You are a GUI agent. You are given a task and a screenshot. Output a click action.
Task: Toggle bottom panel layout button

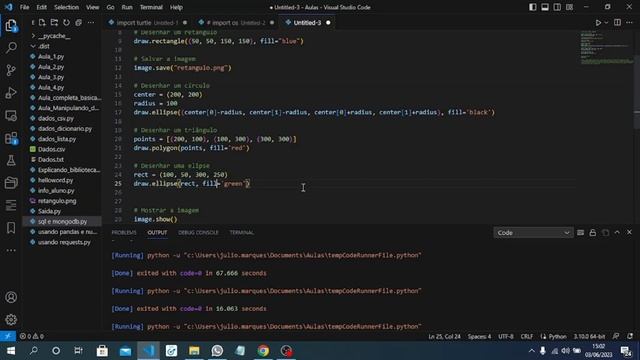click(545, 7)
